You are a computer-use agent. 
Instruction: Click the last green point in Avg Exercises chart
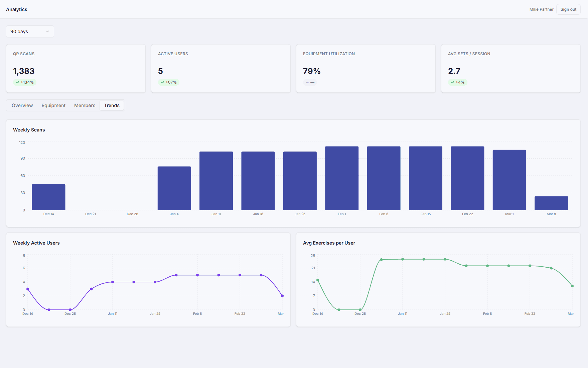(x=572, y=286)
